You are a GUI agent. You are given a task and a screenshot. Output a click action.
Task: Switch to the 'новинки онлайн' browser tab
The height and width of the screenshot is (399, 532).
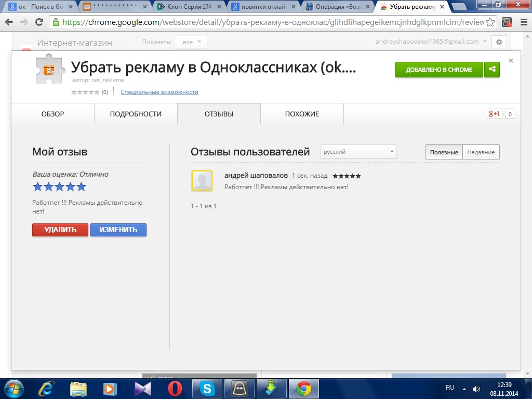coord(263,6)
